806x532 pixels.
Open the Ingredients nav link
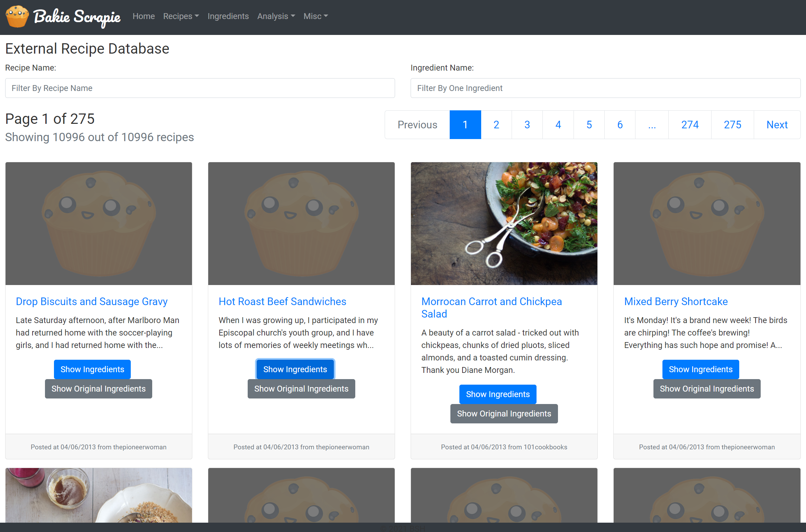coord(228,16)
